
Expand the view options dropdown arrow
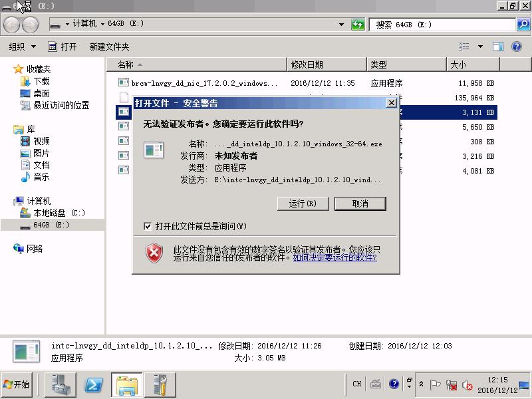[x=481, y=47]
